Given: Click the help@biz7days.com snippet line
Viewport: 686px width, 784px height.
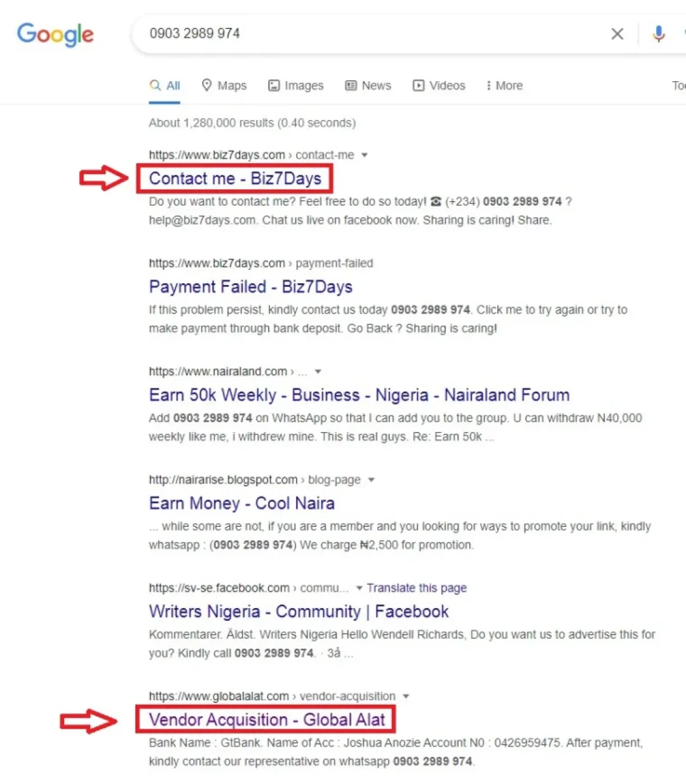Looking at the screenshot, I should (x=350, y=220).
